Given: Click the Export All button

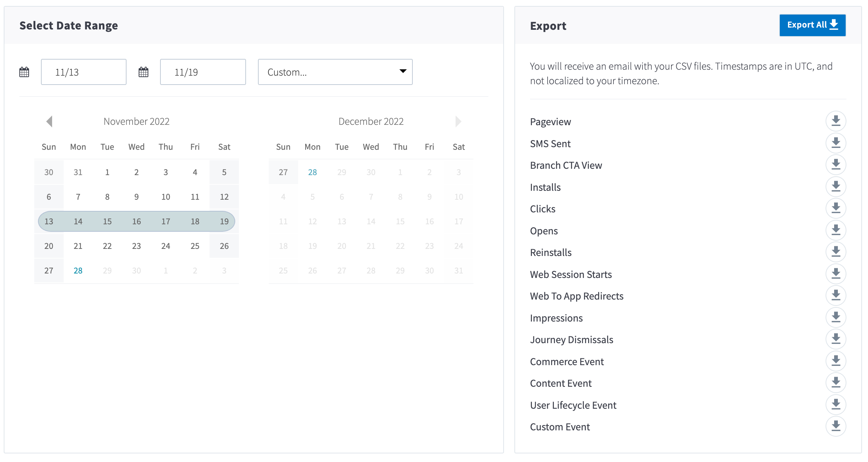Looking at the screenshot, I should point(812,25).
